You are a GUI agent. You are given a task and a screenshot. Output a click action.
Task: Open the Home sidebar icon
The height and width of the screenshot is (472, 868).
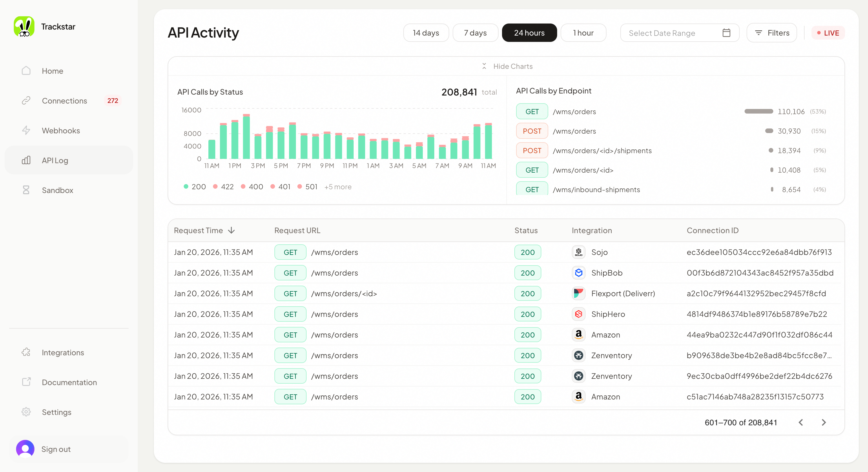pyautogui.click(x=26, y=71)
